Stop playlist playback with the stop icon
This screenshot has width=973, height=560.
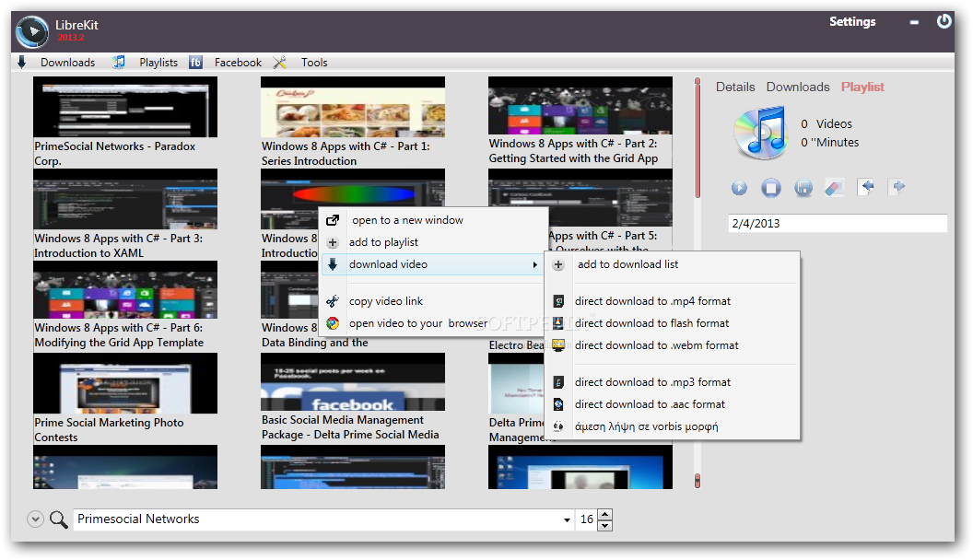tap(770, 187)
